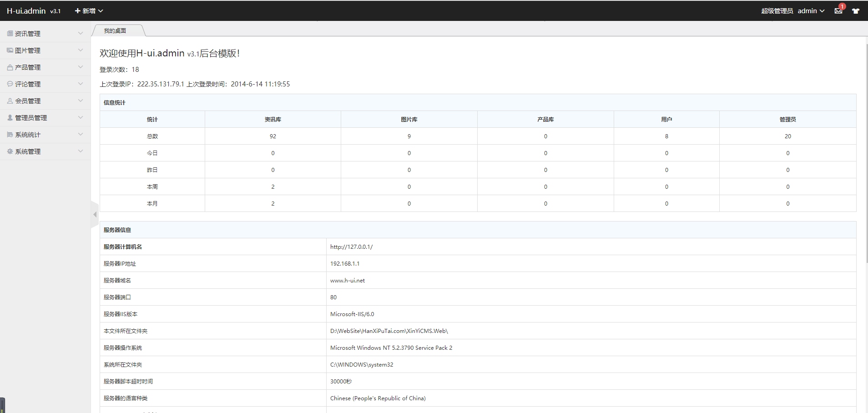Click the D:\WebSite\HanXiPuTai.com path value
The height and width of the screenshot is (413, 868).
pos(389,331)
